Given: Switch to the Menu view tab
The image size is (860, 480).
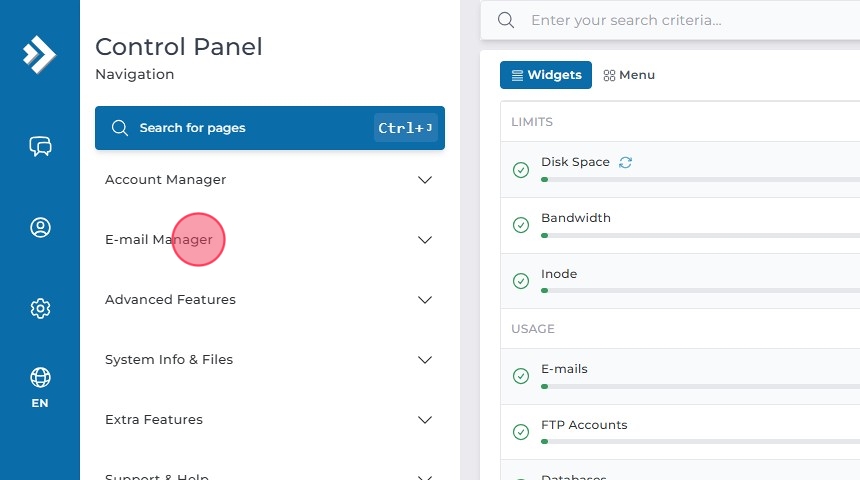Looking at the screenshot, I should pos(629,75).
